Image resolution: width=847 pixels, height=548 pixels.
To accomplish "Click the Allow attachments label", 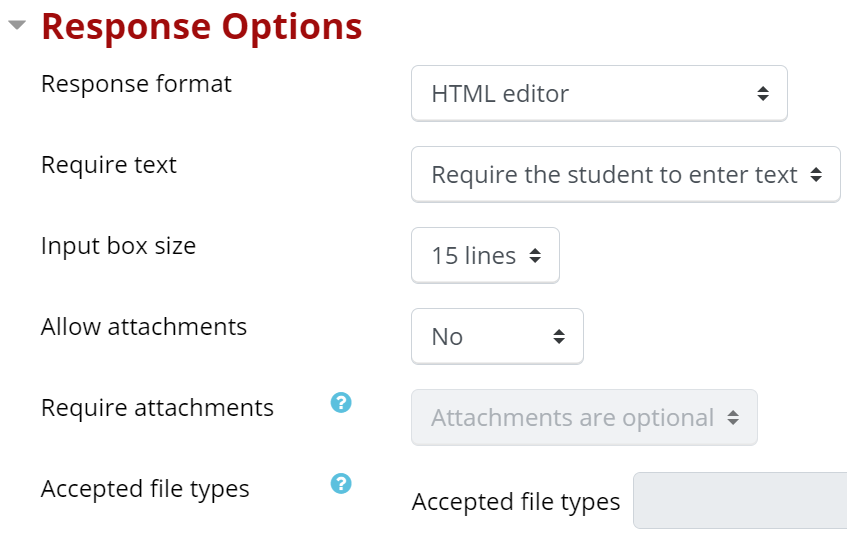I will coord(144,327).
